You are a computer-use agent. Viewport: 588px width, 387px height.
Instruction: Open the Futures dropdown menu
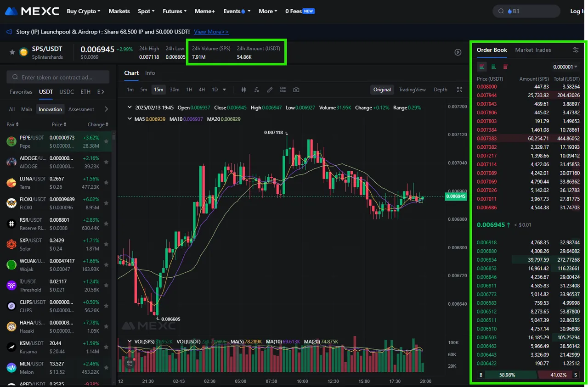point(175,11)
